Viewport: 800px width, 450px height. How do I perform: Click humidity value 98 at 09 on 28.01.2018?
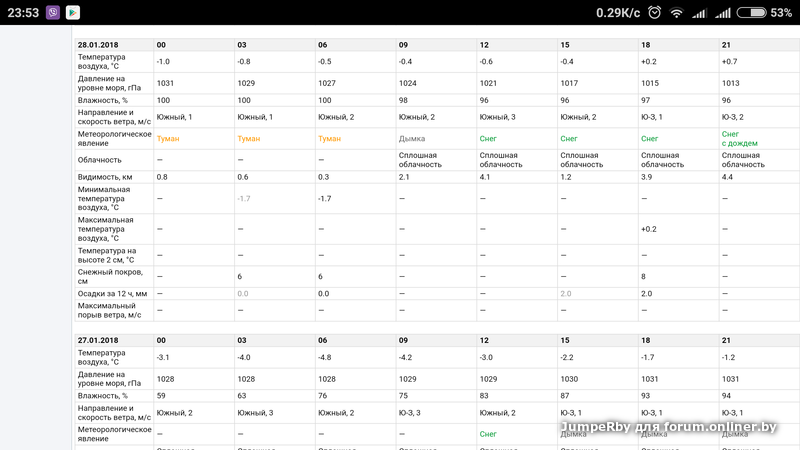coord(403,101)
